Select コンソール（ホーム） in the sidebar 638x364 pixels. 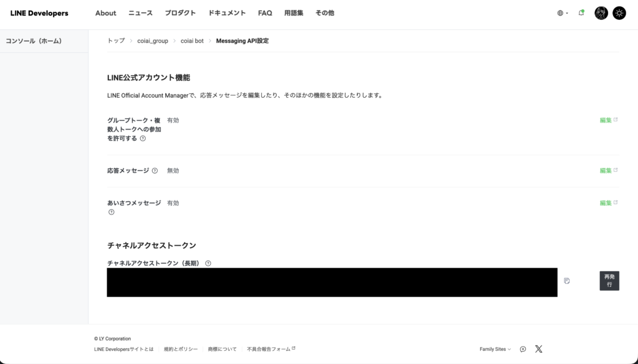(x=34, y=41)
